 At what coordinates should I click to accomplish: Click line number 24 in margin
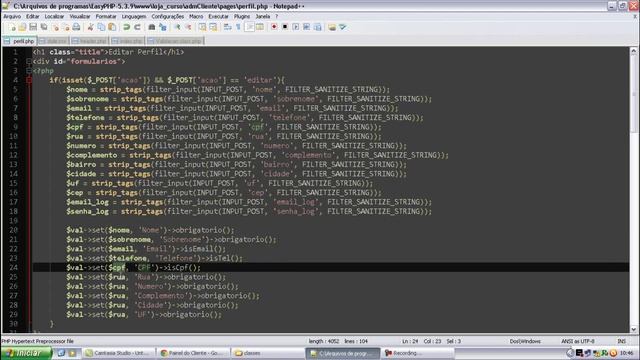point(13,268)
